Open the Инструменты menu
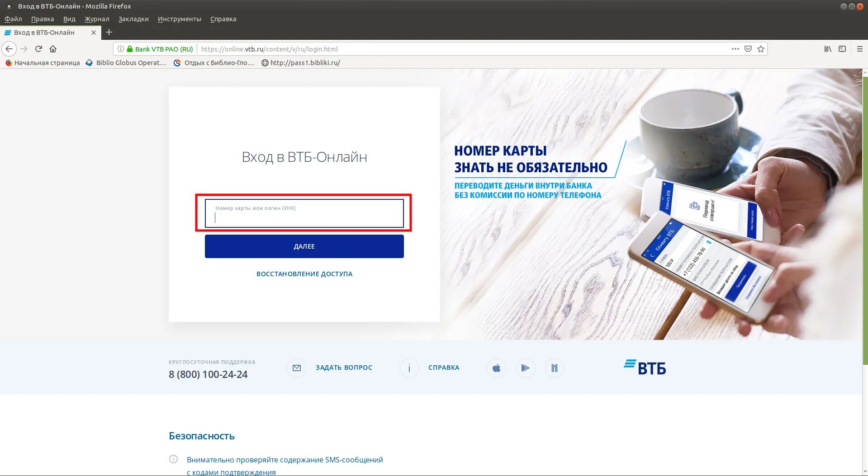 tap(179, 19)
